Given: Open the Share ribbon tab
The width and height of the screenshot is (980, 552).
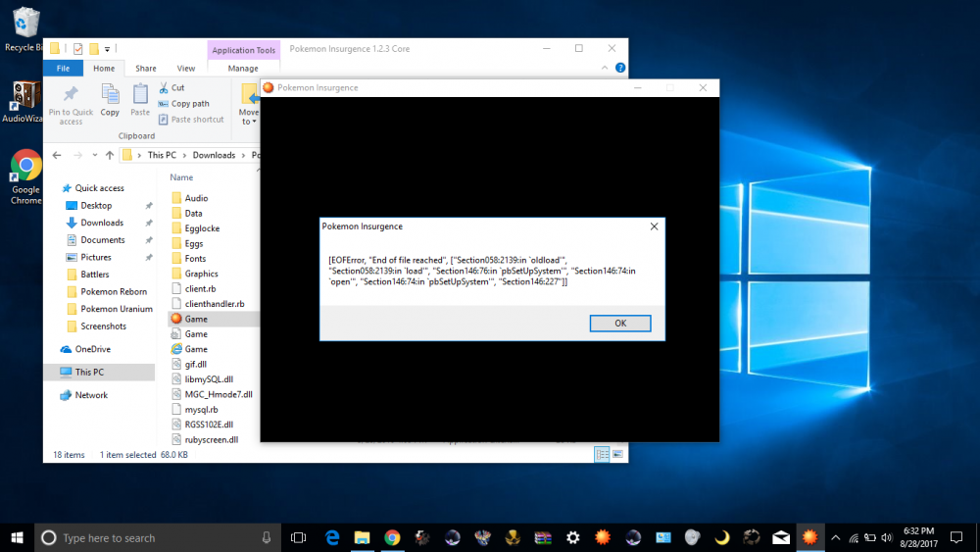Looking at the screenshot, I should click(145, 69).
